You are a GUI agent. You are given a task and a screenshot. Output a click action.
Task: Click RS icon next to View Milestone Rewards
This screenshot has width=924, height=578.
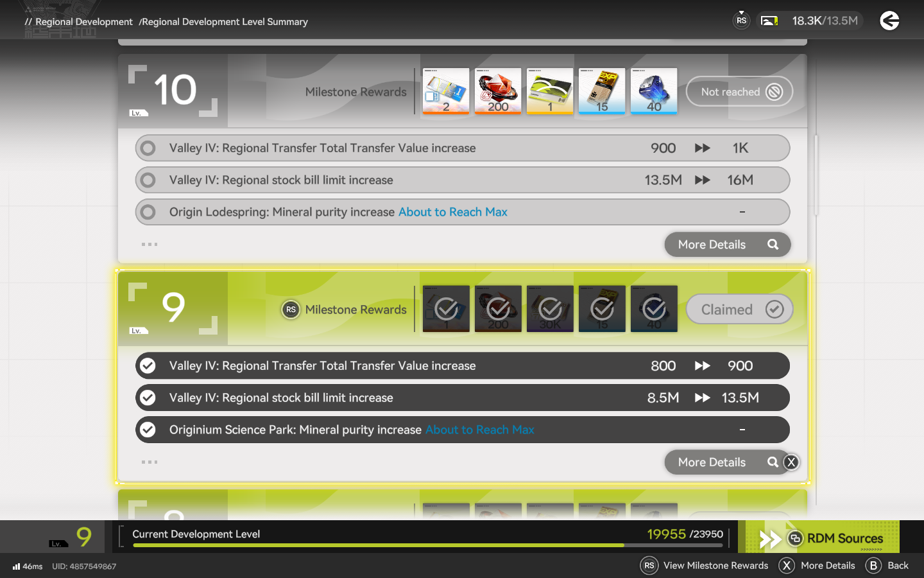point(649,566)
